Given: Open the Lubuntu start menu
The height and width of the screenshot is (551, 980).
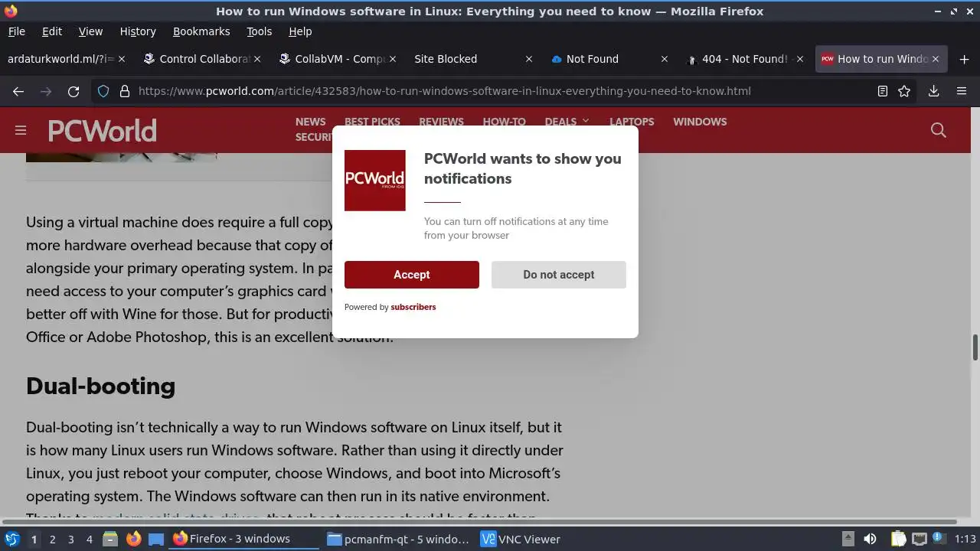Looking at the screenshot, I should click(x=12, y=540).
